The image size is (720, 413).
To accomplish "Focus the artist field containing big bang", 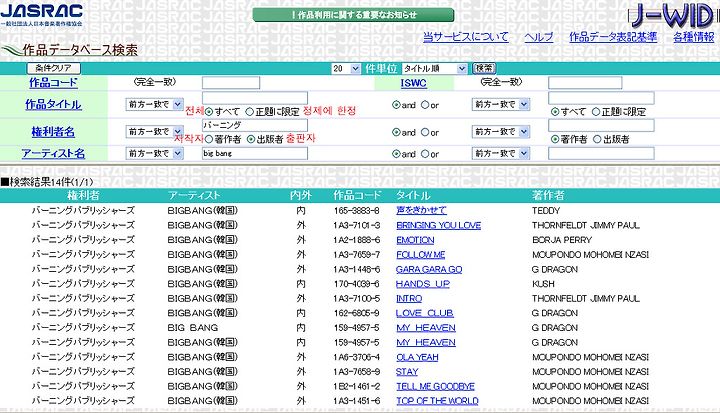I will (255, 153).
